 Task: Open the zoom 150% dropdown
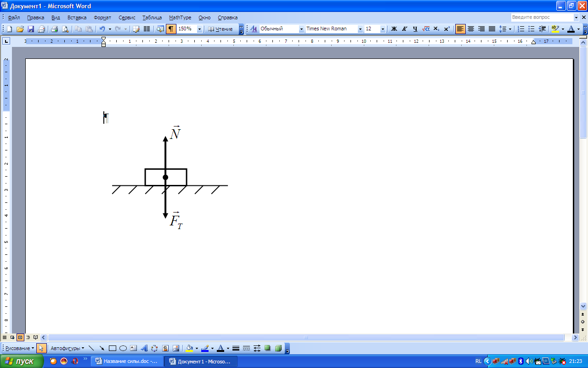click(199, 29)
